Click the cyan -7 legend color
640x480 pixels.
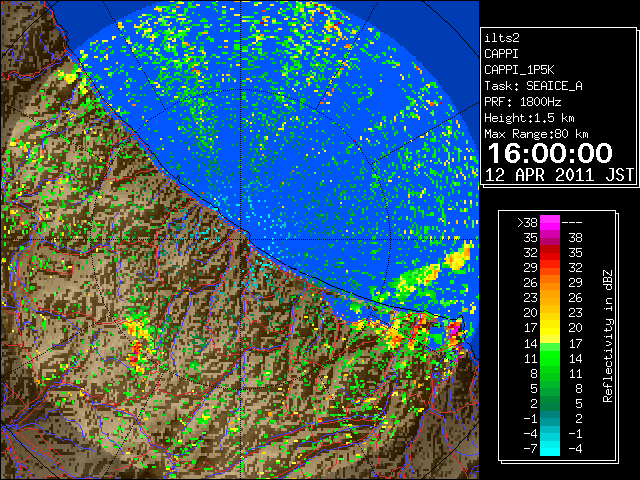pyautogui.click(x=550, y=449)
